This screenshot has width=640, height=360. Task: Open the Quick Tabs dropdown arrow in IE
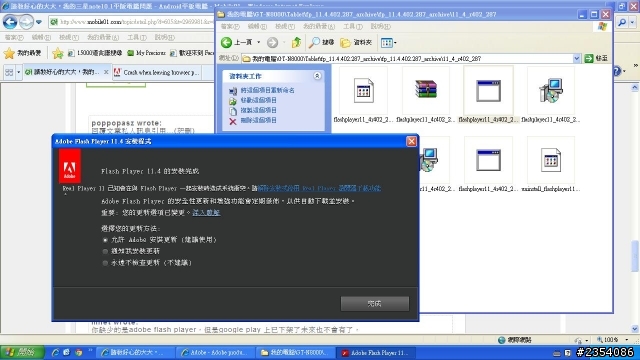[x=18, y=72]
